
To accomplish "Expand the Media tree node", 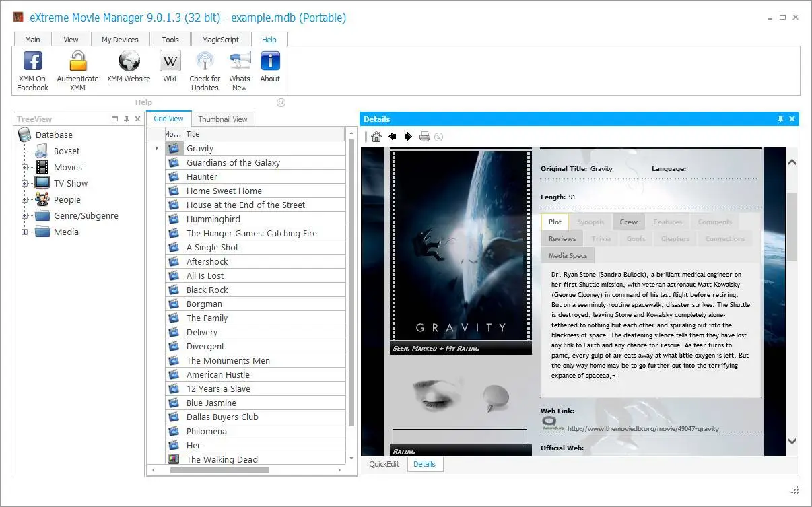I will tap(25, 232).
